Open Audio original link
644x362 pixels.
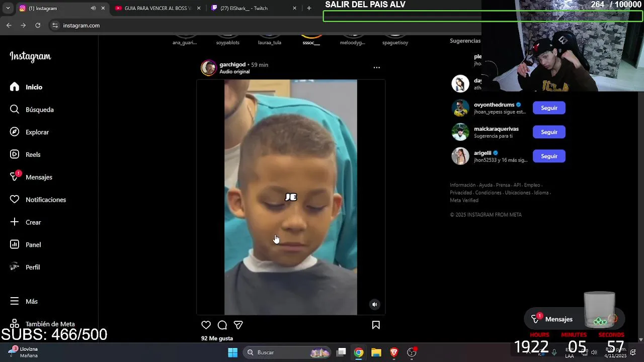[x=234, y=71]
